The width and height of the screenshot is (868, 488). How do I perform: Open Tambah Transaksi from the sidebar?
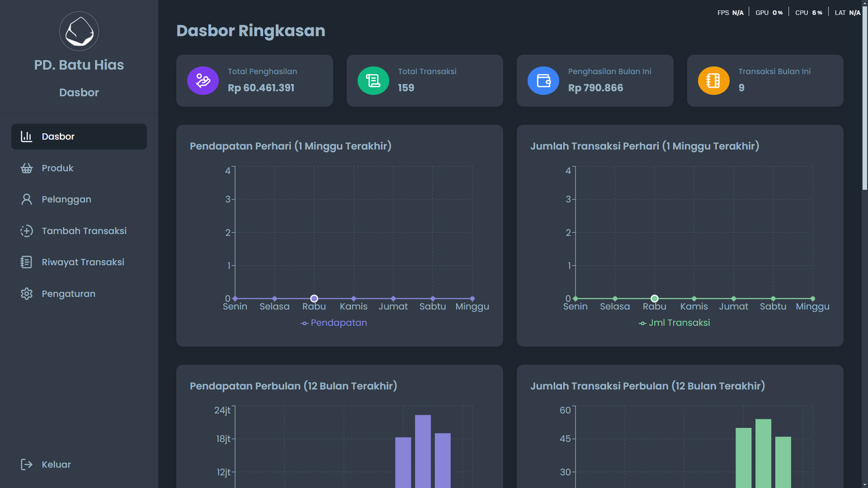[84, 231]
